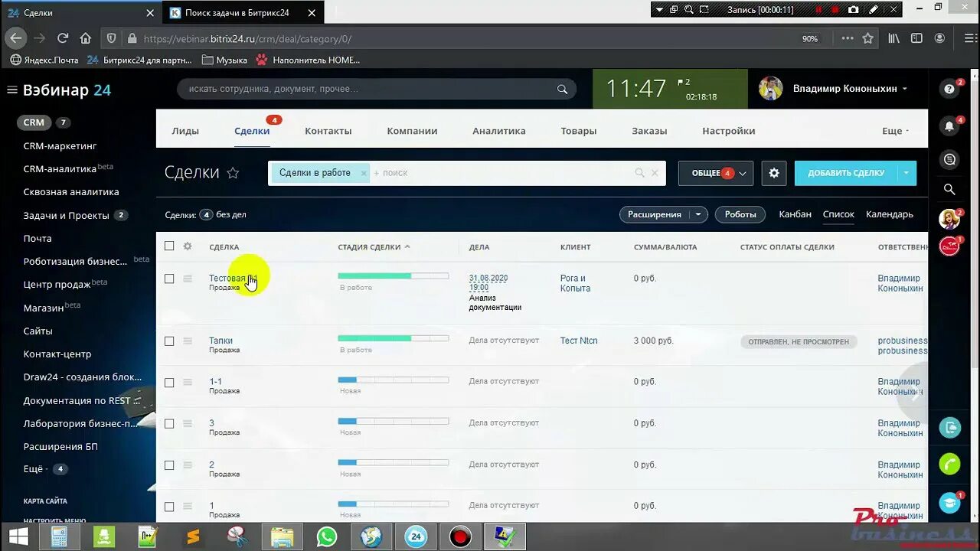The image size is (980, 551).
Task: Click the Firefox reload button
Action: coord(63,38)
